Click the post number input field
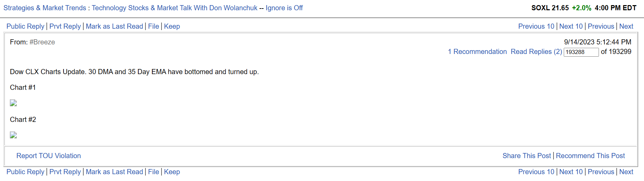 581,52
